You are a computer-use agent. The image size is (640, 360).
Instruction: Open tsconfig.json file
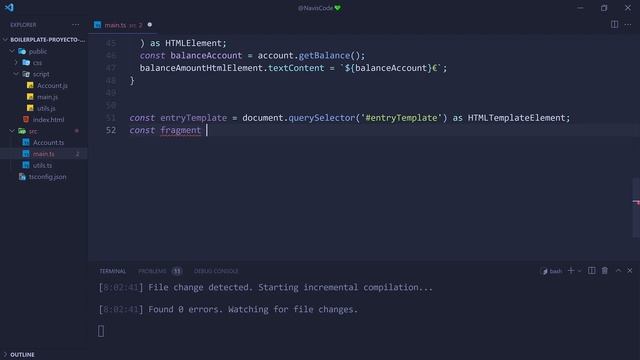click(48, 177)
